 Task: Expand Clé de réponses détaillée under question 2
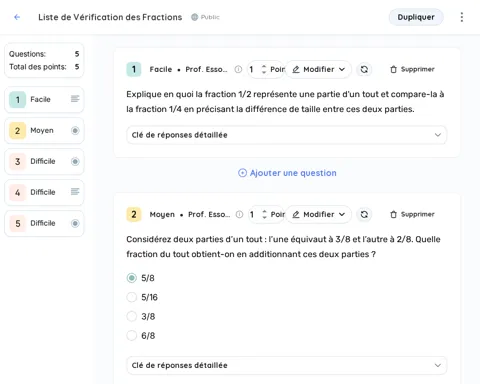pos(286,365)
